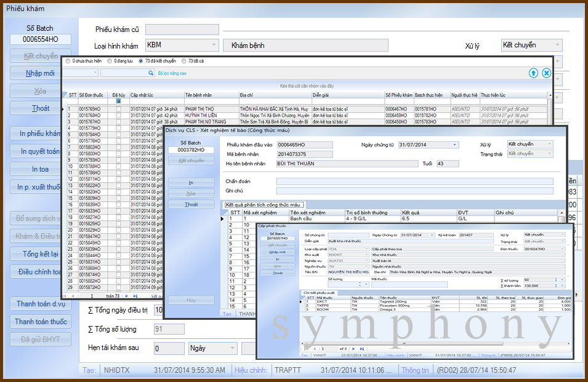Select 'Chi tiết phiếu xuất' tab
588x382 pixels.
click(319, 292)
